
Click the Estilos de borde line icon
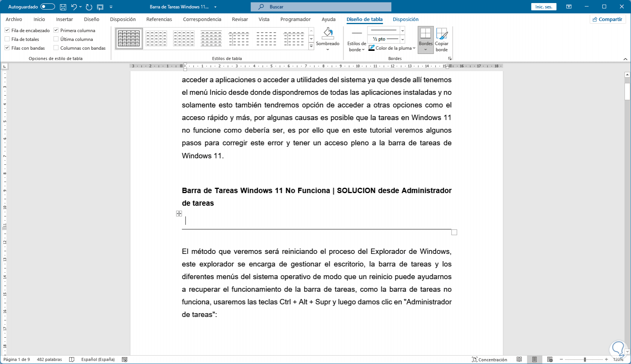(357, 34)
